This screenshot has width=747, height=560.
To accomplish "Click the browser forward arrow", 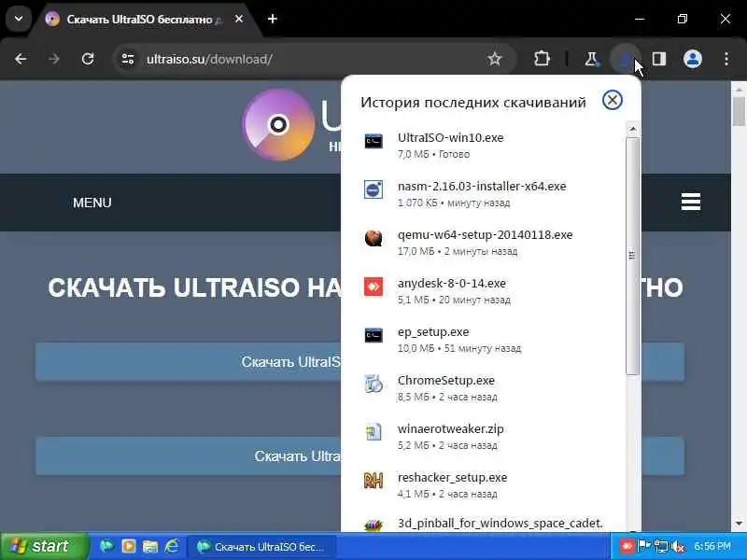I will 54,59.
